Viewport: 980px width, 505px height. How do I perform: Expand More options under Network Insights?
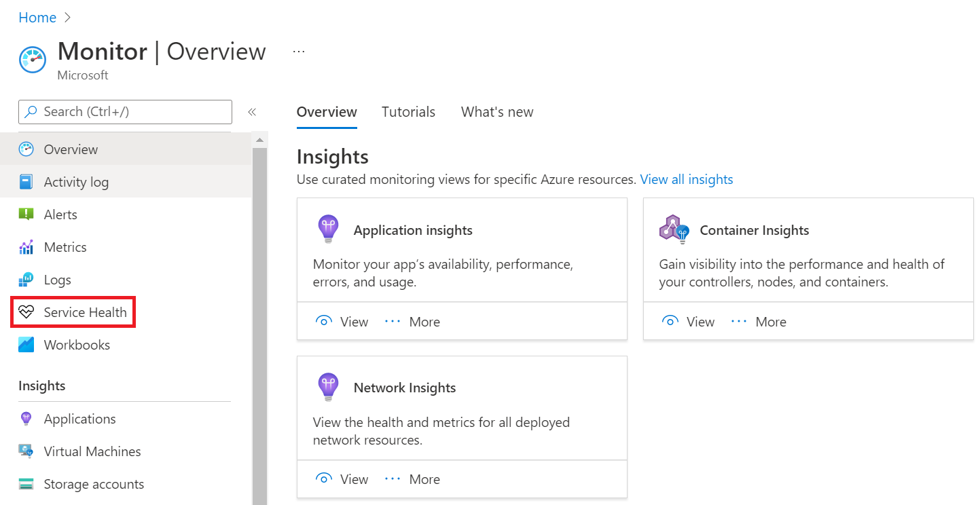click(x=412, y=479)
